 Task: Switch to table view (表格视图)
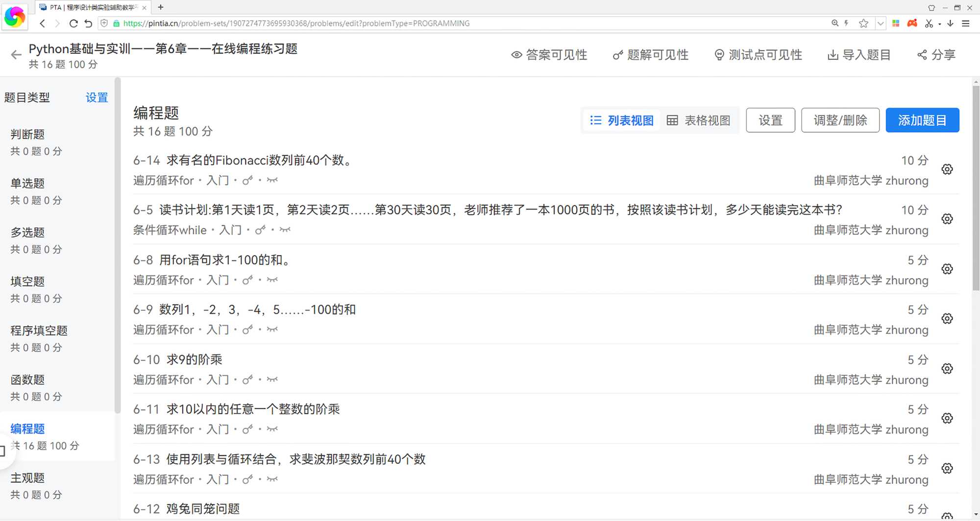pyautogui.click(x=699, y=120)
